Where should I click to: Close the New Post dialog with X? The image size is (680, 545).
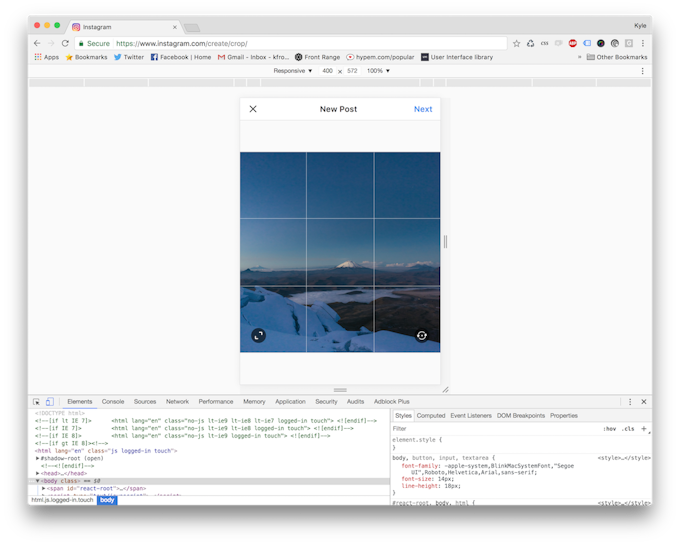253,109
